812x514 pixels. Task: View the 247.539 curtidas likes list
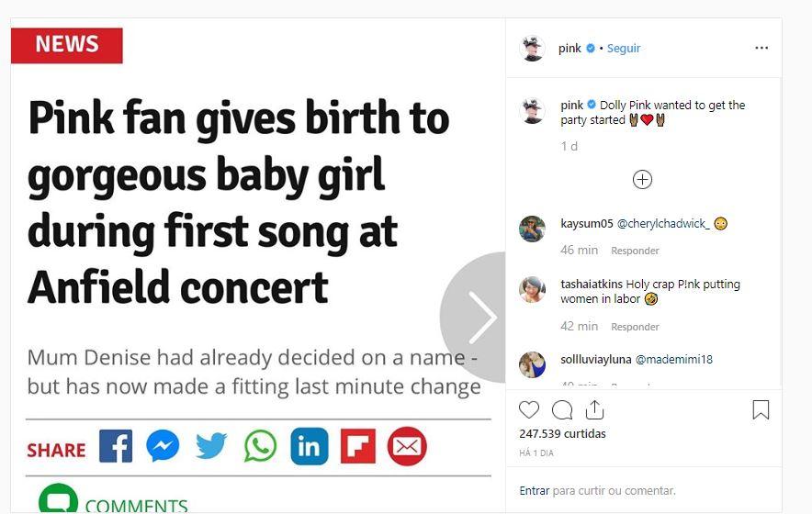[x=562, y=433]
